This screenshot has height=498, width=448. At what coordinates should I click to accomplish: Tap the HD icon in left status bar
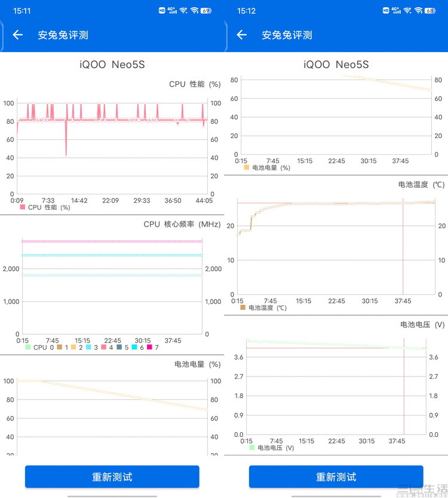tap(162, 11)
